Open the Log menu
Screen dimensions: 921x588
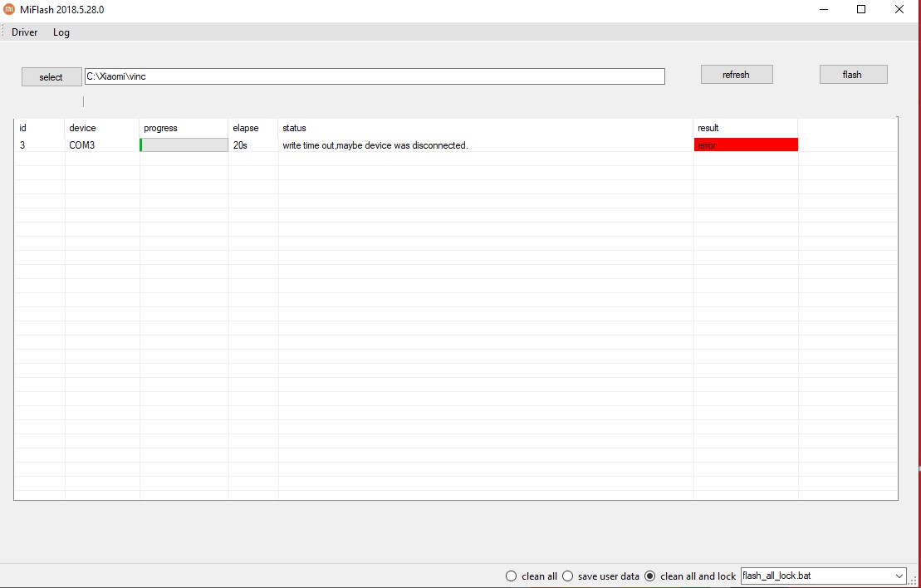tap(61, 32)
